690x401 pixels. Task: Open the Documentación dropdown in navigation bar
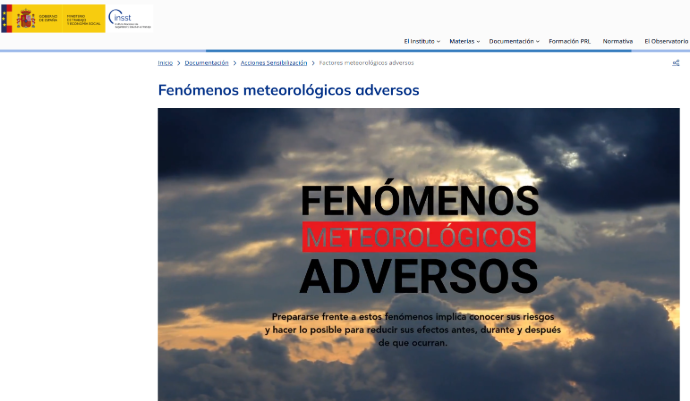[514, 41]
